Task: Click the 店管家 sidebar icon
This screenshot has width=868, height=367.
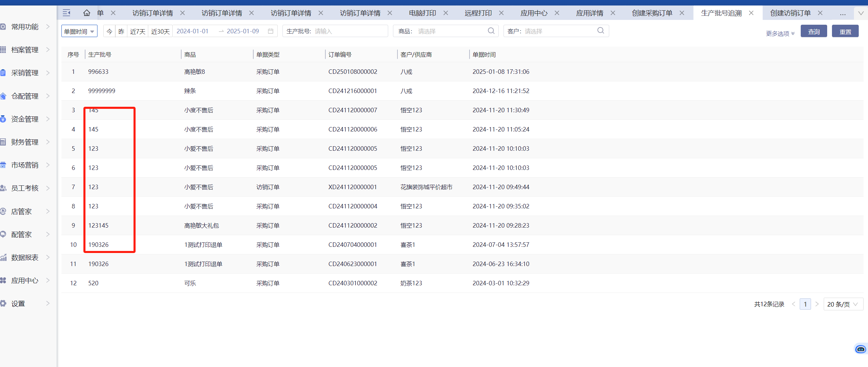Action: click(x=3, y=211)
